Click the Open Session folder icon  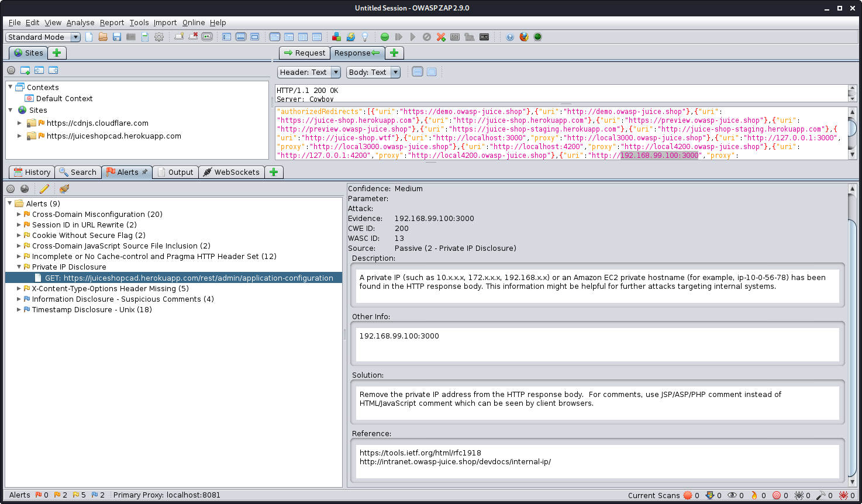103,37
